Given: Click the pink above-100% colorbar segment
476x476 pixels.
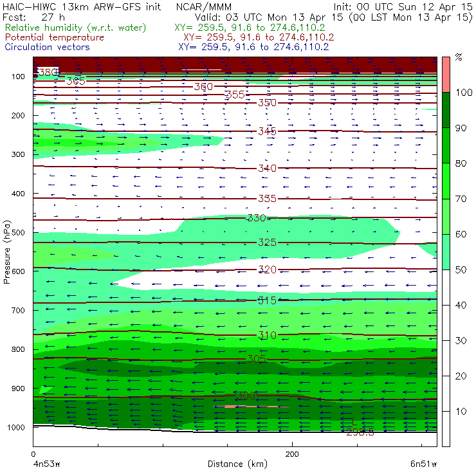Looking at the screenshot, I should pyautogui.click(x=446, y=75).
